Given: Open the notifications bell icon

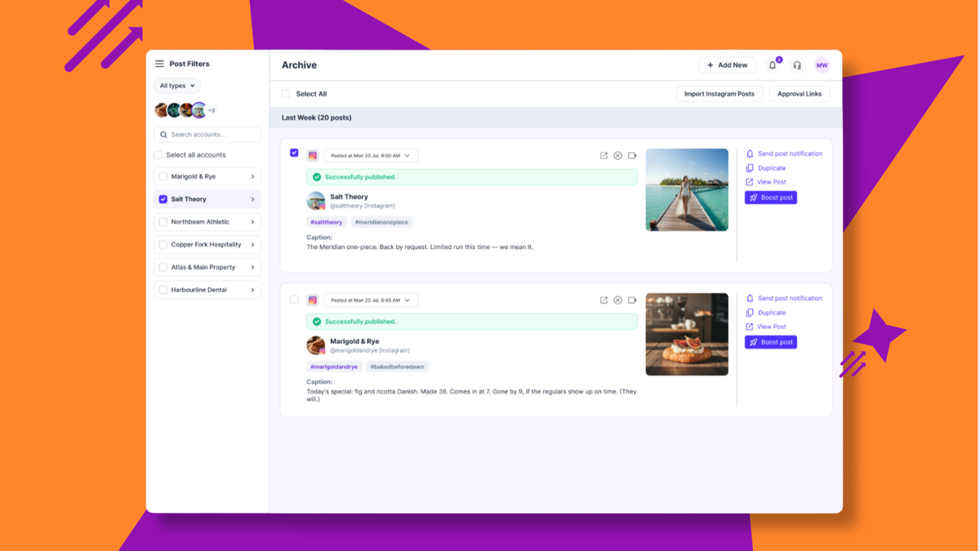Looking at the screenshot, I should coord(773,65).
